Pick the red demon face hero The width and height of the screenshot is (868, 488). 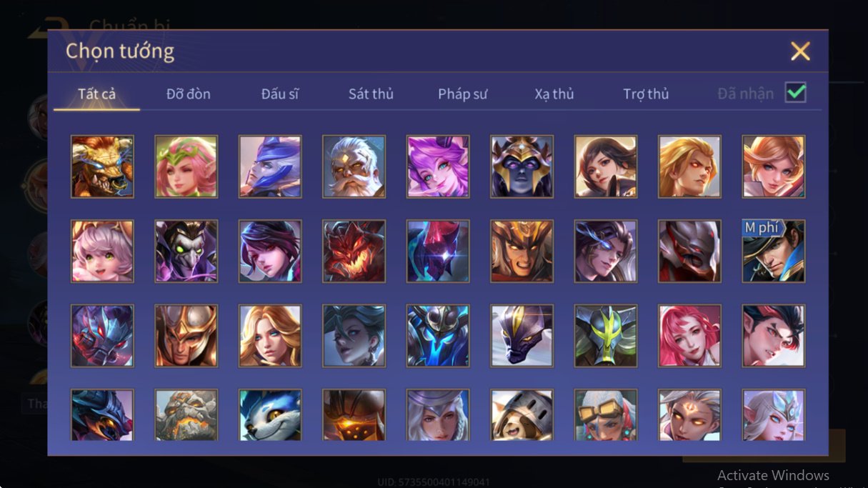[354, 251]
